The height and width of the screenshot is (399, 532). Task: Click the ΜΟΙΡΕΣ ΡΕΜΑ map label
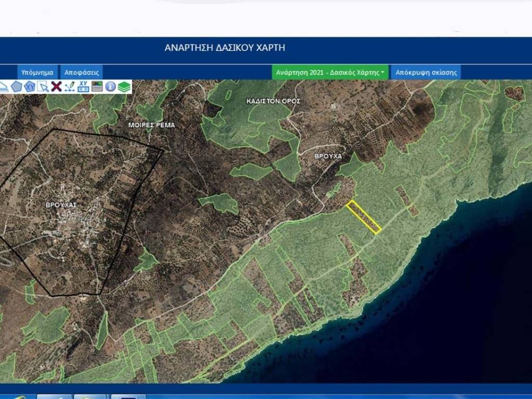coord(152,125)
